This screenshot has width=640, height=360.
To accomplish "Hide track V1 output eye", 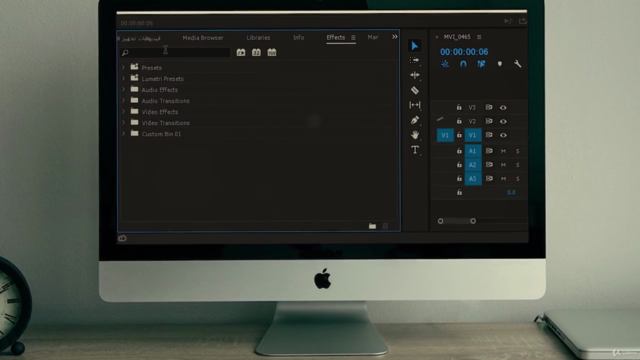I will (x=503, y=136).
